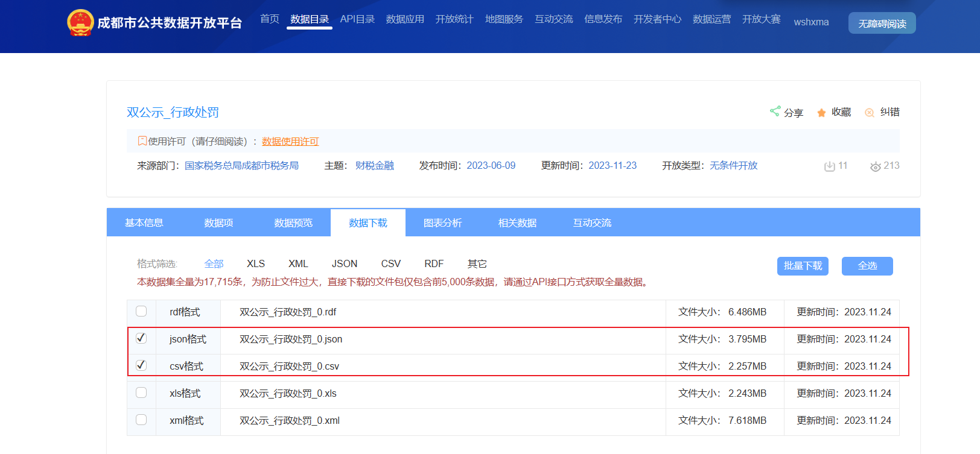Open the 国家税务总局成都市税务局 source link
The image size is (980, 454).
(242, 165)
